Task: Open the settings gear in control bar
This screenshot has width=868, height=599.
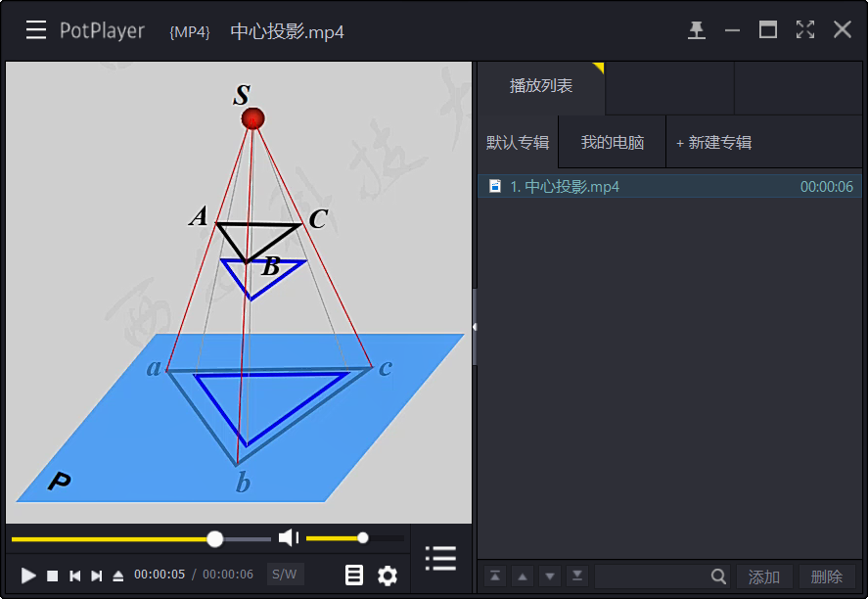Action: click(x=388, y=576)
